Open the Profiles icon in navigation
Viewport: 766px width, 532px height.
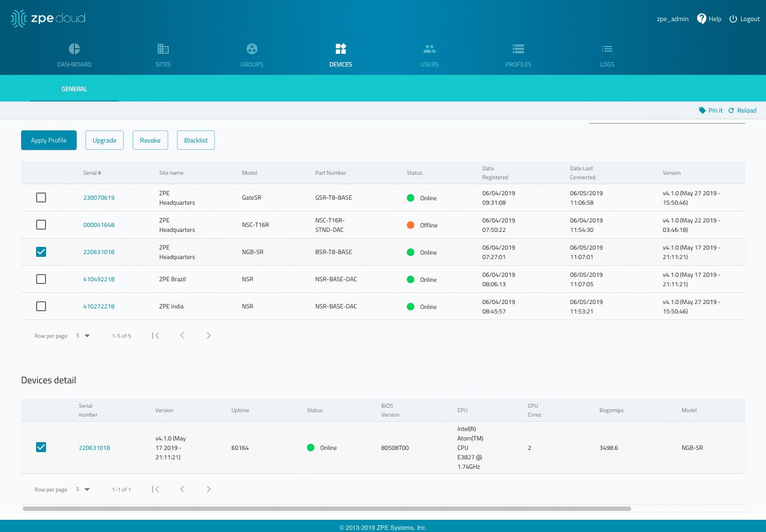pos(518,49)
